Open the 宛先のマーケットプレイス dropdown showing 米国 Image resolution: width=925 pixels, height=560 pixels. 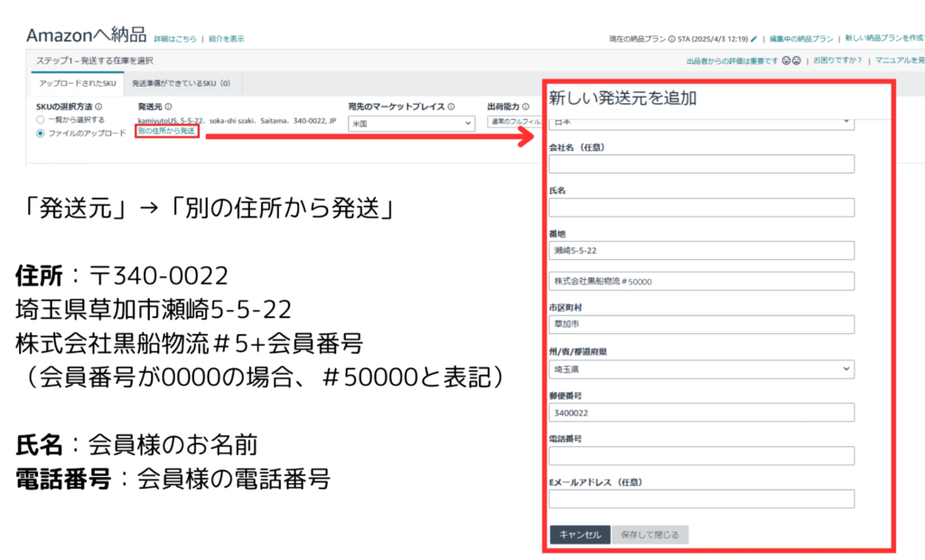click(411, 123)
